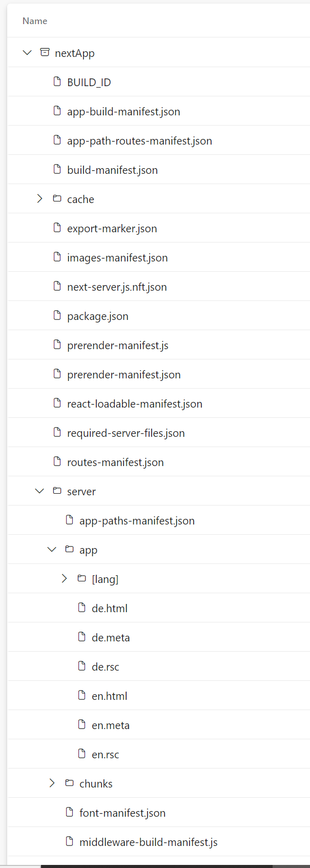Image resolution: width=310 pixels, height=868 pixels.
Task: Expand the chunks folder
Action: [52, 782]
